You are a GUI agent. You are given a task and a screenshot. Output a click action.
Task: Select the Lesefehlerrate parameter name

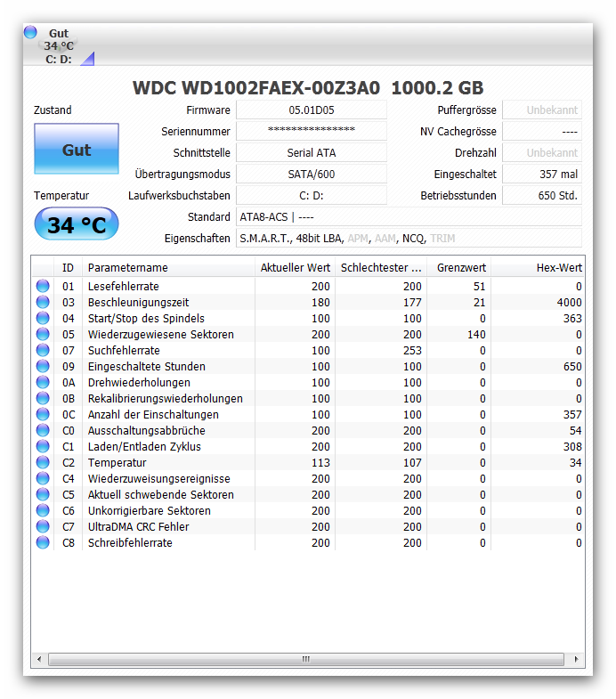tap(124, 286)
